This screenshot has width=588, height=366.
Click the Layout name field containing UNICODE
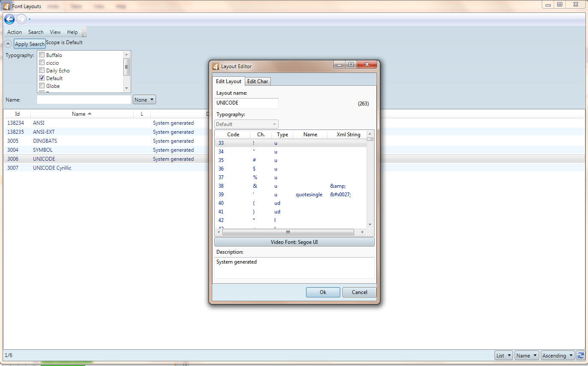click(246, 103)
